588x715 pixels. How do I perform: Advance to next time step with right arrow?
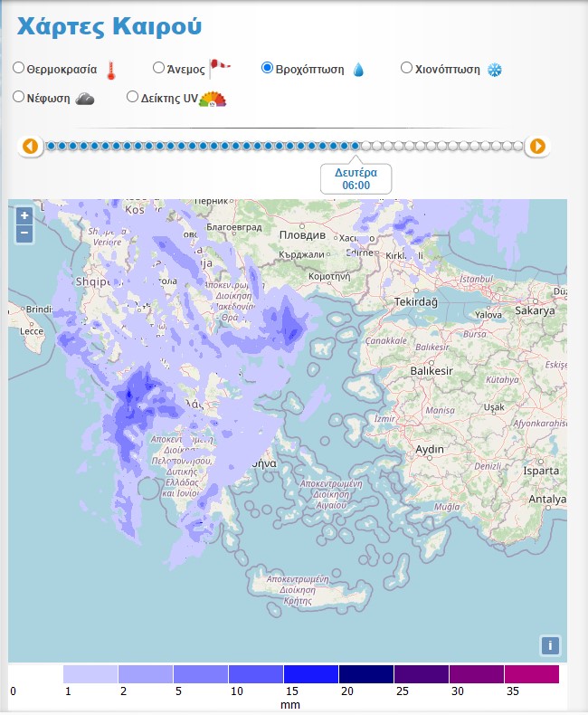coord(537,146)
